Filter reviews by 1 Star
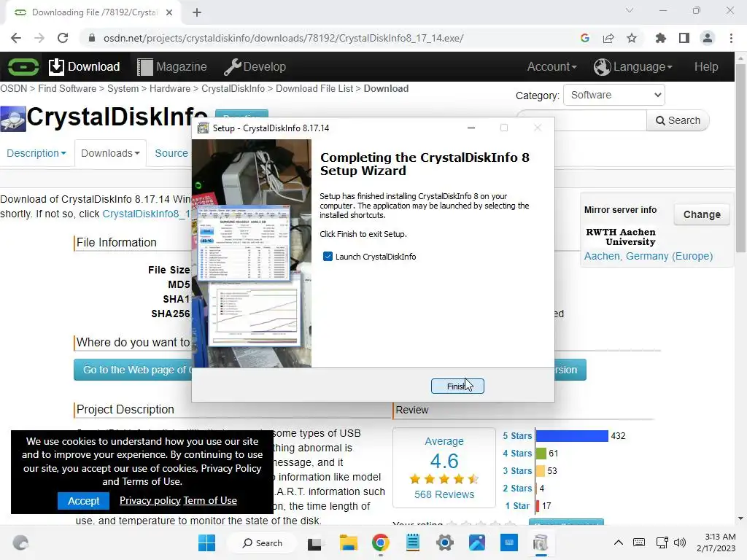Image resolution: width=747 pixels, height=560 pixels. point(517,506)
